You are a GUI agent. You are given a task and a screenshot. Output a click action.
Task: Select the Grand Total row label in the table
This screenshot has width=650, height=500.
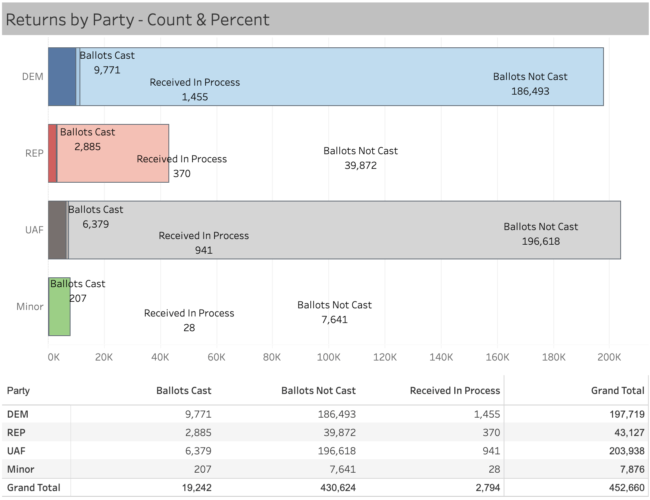tap(33, 488)
